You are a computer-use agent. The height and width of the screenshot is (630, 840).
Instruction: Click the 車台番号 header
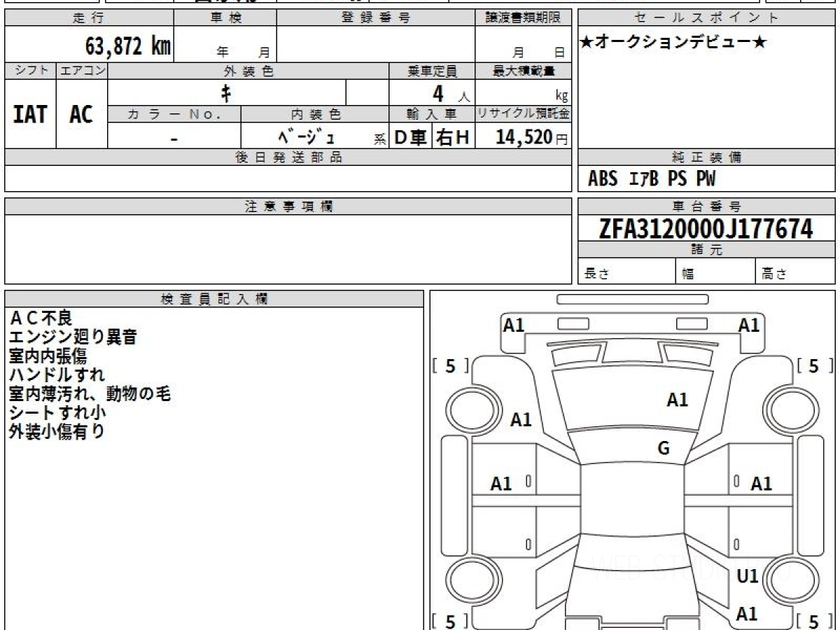[x=706, y=206]
